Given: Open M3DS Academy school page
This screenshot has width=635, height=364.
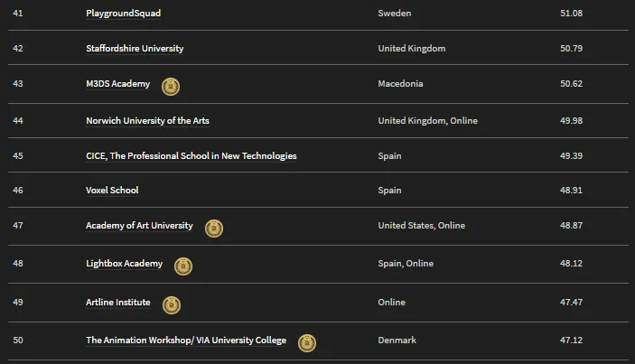Looking at the screenshot, I should pyautogui.click(x=117, y=84).
